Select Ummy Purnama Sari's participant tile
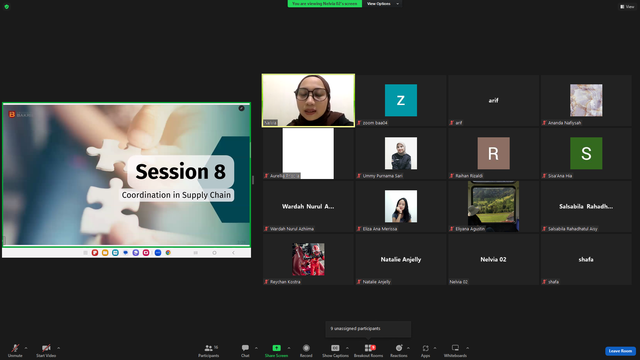 click(x=401, y=153)
